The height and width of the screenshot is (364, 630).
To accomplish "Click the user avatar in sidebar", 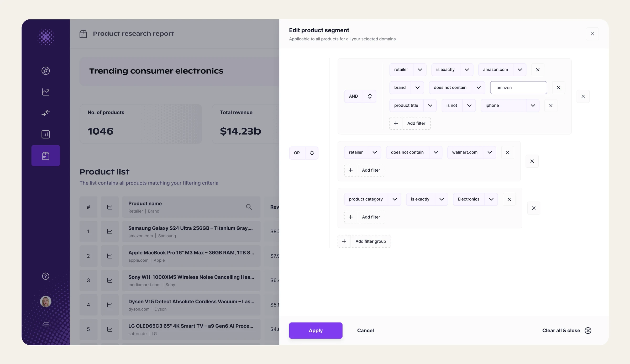I will 46,302.
